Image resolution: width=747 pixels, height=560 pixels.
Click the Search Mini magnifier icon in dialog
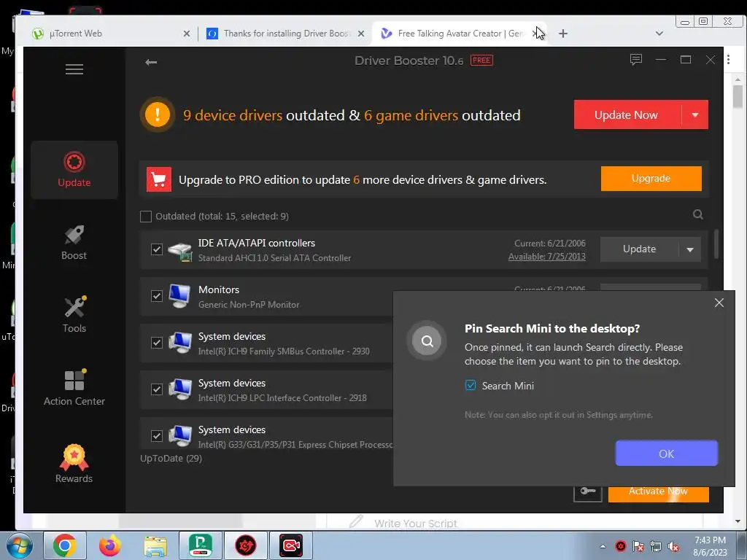(x=427, y=341)
